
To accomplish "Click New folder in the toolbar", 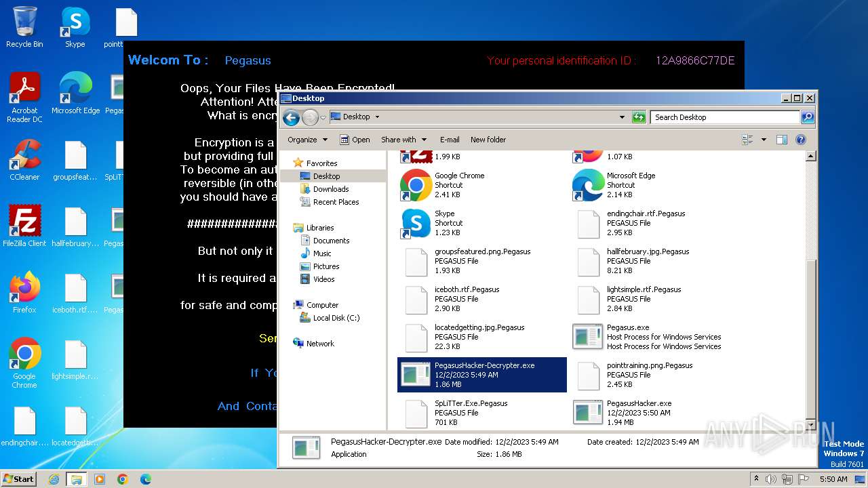I will (488, 140).
